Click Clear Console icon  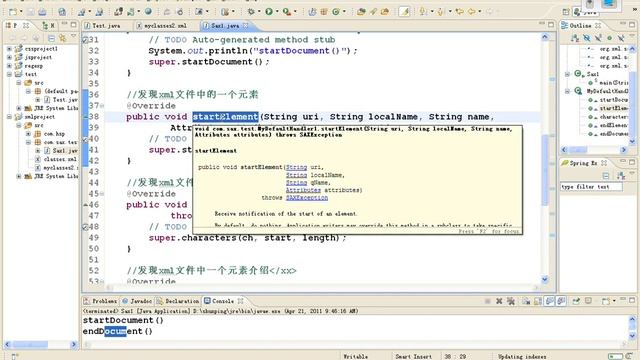coord(526,301)
